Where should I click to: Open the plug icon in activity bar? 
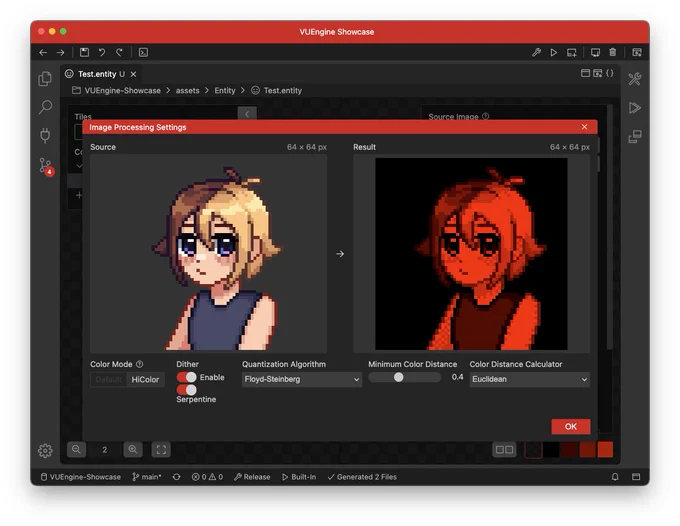pyautogui.click(x=45, y=136)
